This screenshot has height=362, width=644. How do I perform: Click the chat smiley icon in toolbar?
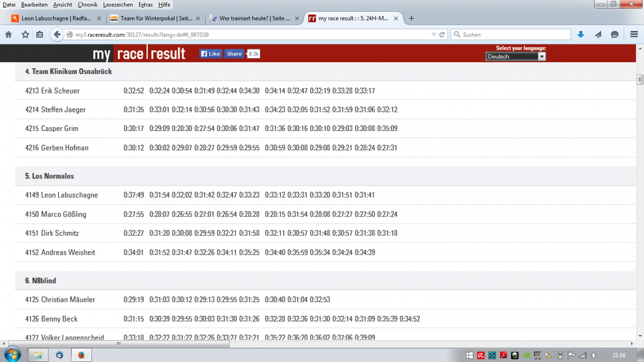coord(614,34)
